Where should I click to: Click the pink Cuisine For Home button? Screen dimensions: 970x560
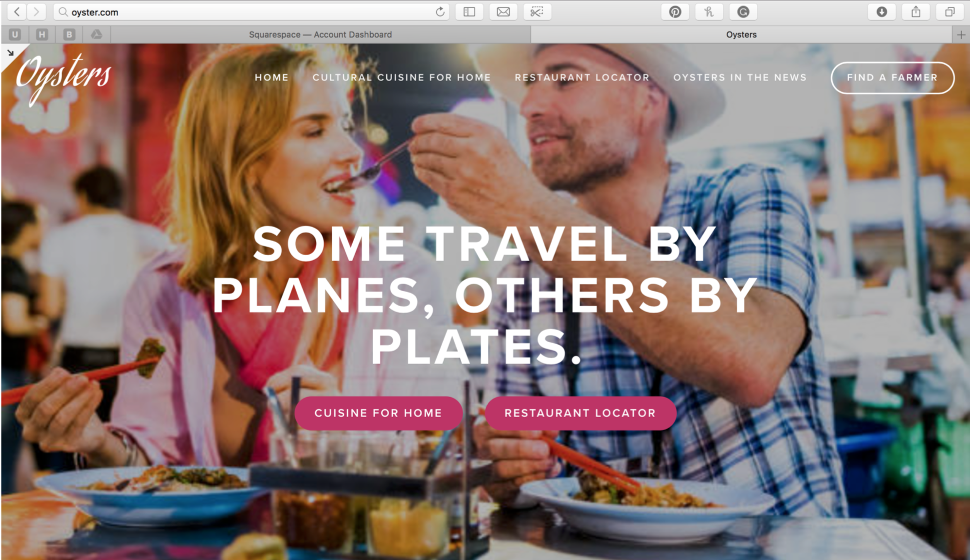coord(378,413)
